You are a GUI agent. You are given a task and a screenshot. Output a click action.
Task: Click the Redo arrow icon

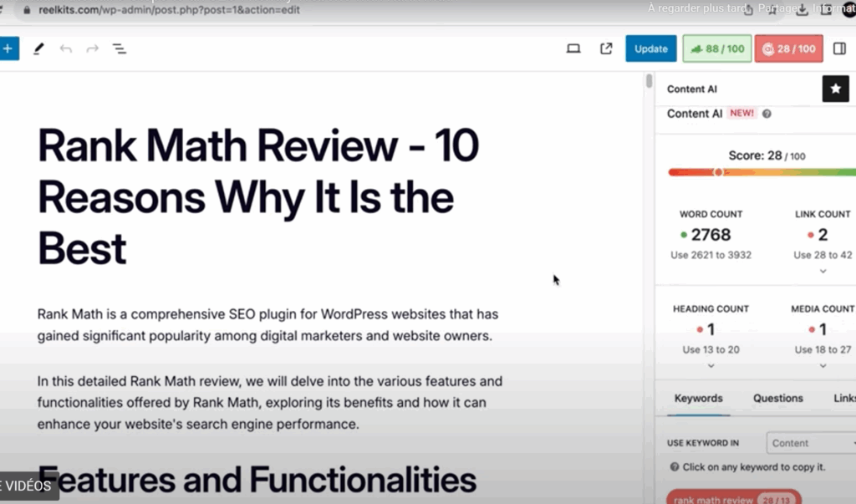[x=92, y=49]
